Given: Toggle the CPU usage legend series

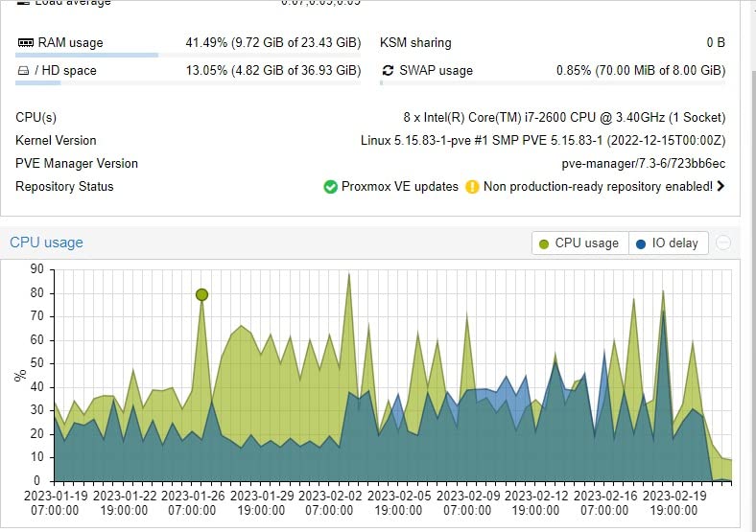Looking at the screenshot, I should pos(580,243).
